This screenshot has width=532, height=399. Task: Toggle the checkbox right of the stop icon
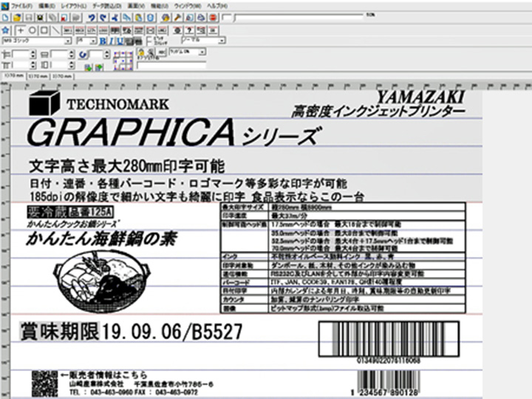pyautogui.click(x=227, y=18)
